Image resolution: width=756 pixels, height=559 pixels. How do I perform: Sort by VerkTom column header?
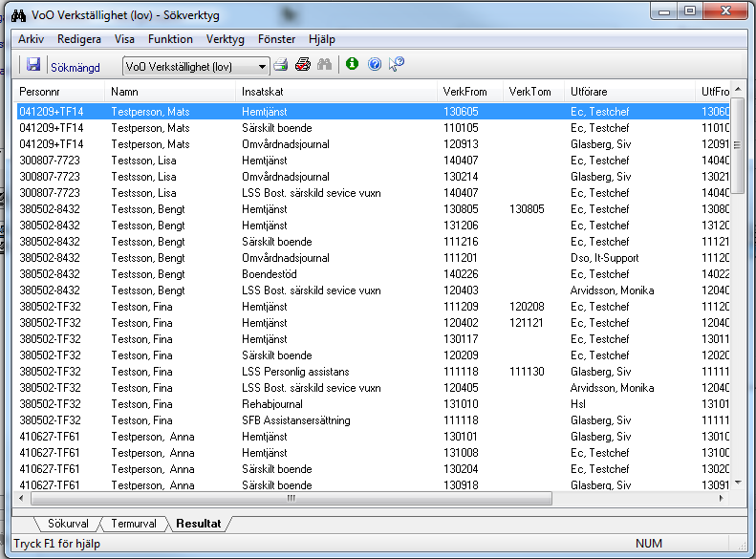[533, 92]
